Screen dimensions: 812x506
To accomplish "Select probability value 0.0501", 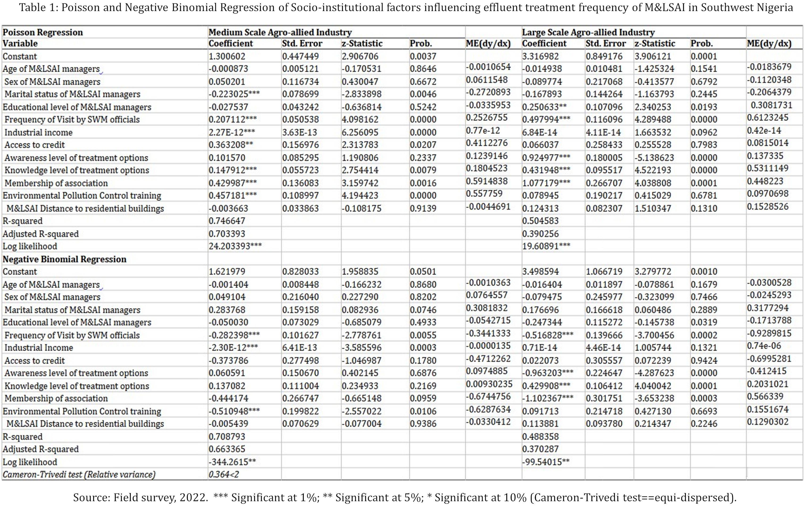I will (x=423, y=272).
